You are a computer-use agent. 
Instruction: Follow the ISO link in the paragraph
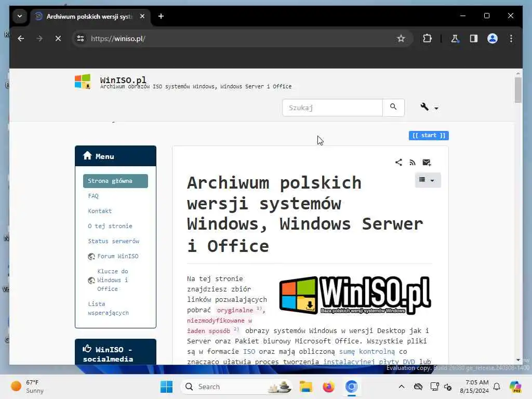point(249,352)
